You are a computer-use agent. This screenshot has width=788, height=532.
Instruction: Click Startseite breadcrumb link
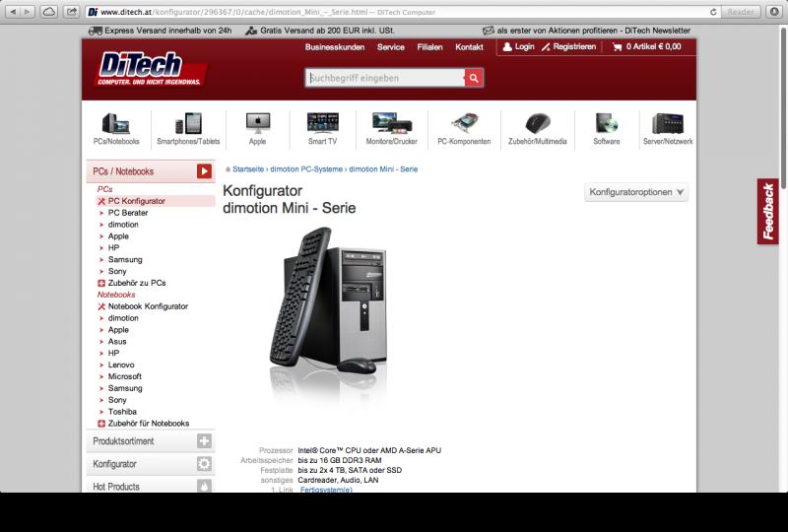248,169
